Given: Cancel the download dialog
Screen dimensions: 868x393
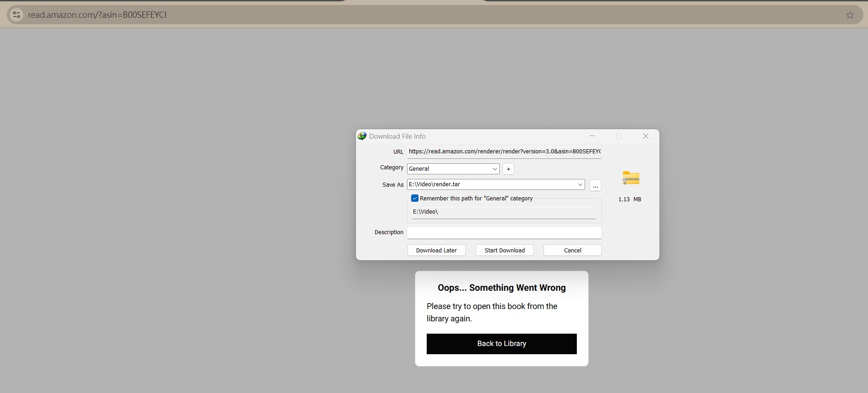Looking at the screenshot, I should [x=572, y=250].
